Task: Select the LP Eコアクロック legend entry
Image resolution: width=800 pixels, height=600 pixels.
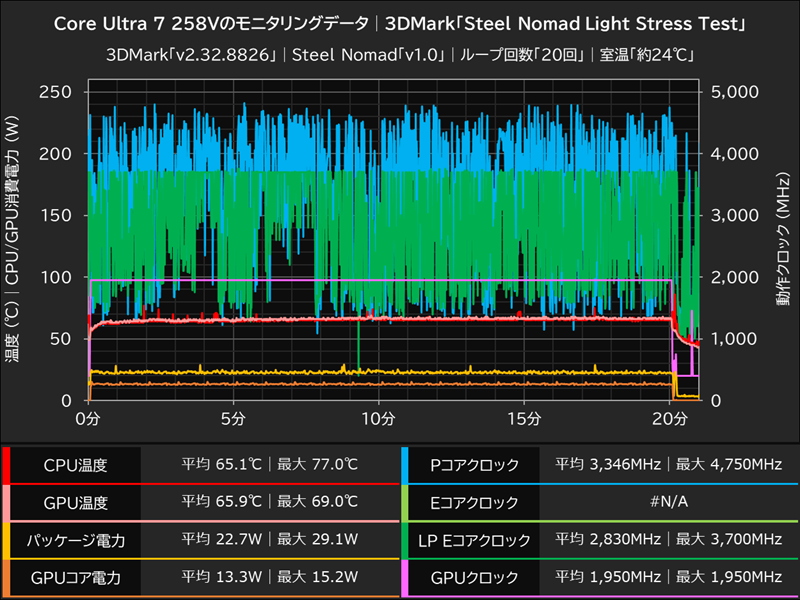Action: pos(476,540)
